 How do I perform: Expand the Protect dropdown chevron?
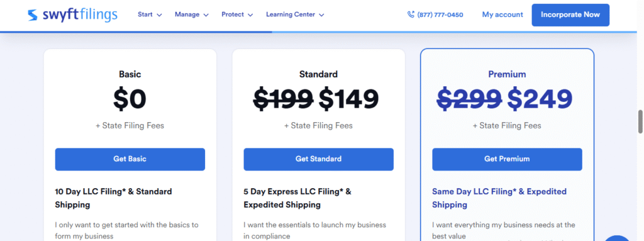[x=250, y=15]
